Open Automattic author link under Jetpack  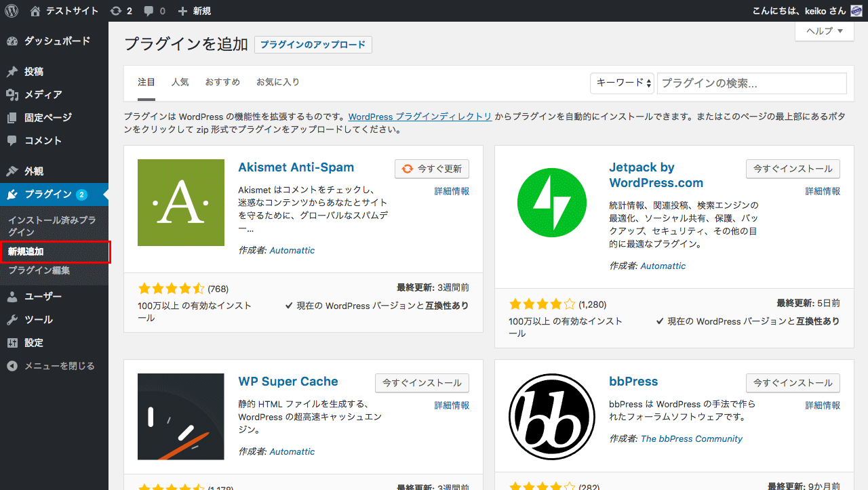[x=663, y=266]
